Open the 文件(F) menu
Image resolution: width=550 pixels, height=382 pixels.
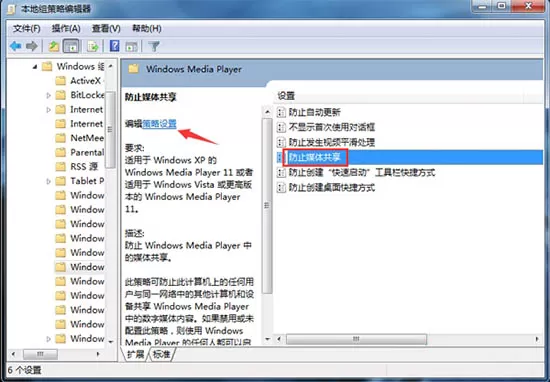[x=27, y=28]
